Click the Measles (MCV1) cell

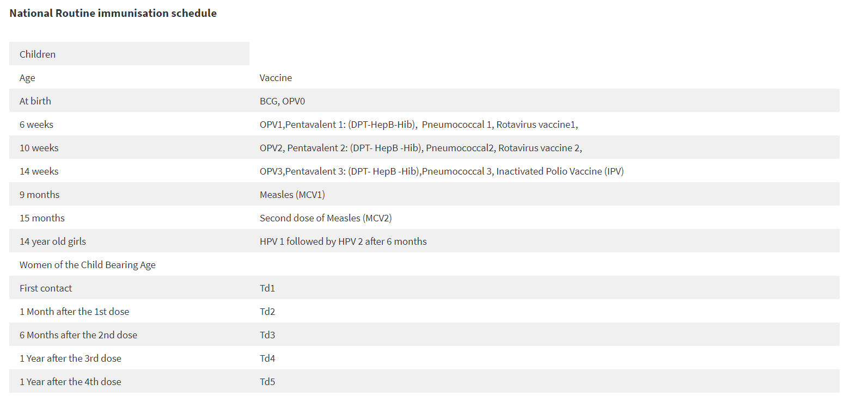292,195
